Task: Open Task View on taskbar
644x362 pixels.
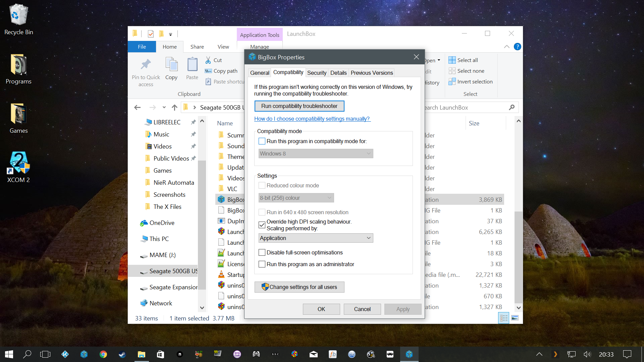Action: click(45, 354)
